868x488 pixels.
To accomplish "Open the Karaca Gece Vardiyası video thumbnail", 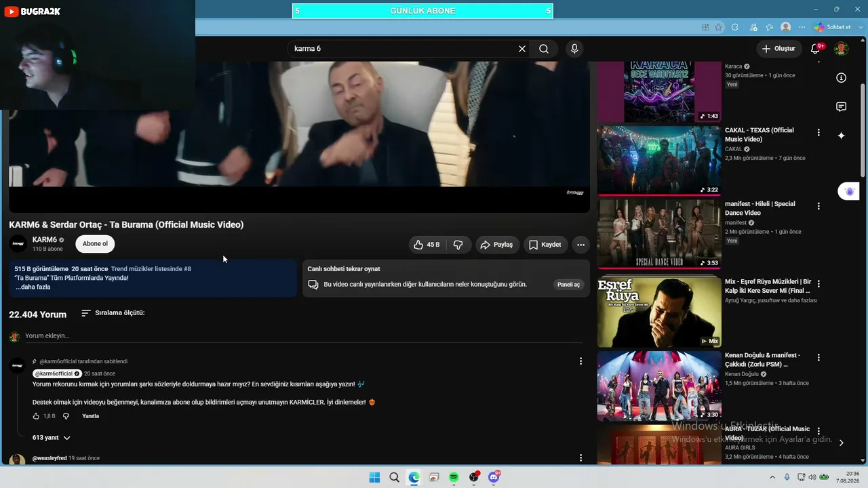I will tap(659, 91).
